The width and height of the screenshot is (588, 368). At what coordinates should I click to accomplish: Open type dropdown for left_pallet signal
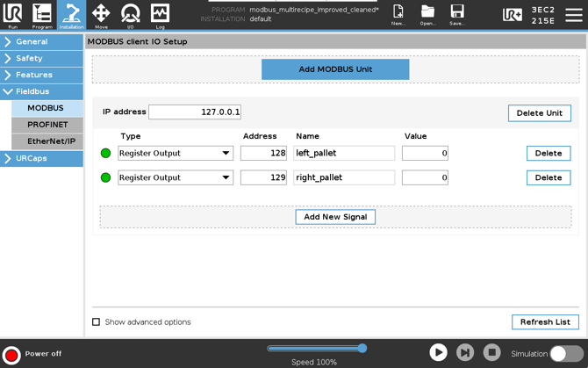176,154
